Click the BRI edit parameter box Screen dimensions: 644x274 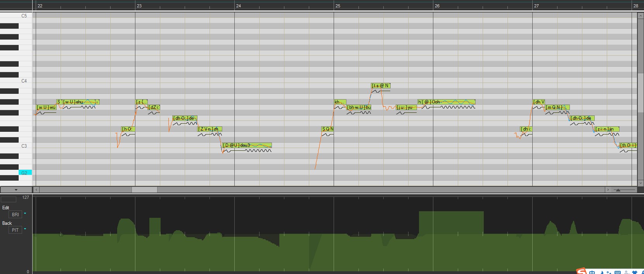tap(15, 214)
